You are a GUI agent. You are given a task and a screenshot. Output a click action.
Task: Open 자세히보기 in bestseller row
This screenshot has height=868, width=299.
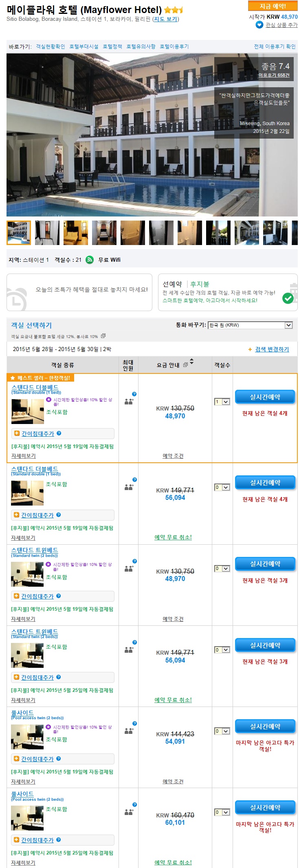24,456
